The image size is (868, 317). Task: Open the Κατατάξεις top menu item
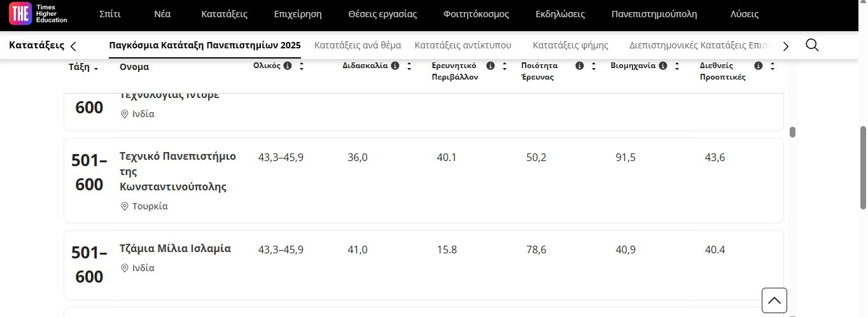pyautogui.click(x=224, y=14)
